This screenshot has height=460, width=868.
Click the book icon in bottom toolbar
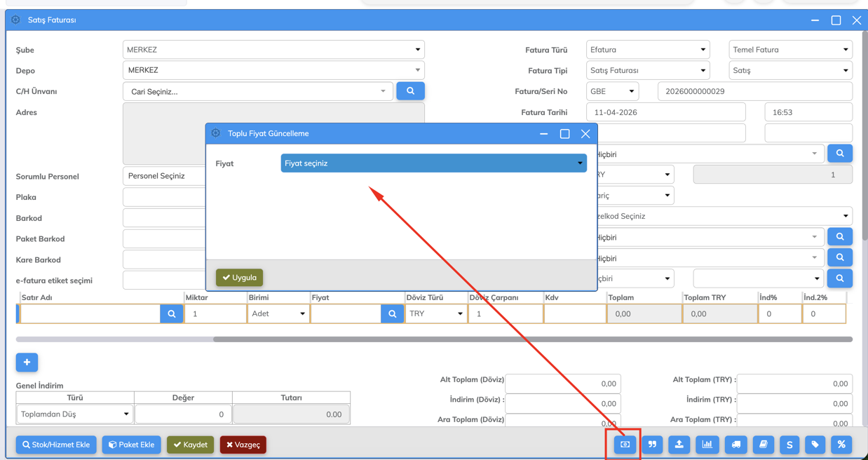point(763,445)
